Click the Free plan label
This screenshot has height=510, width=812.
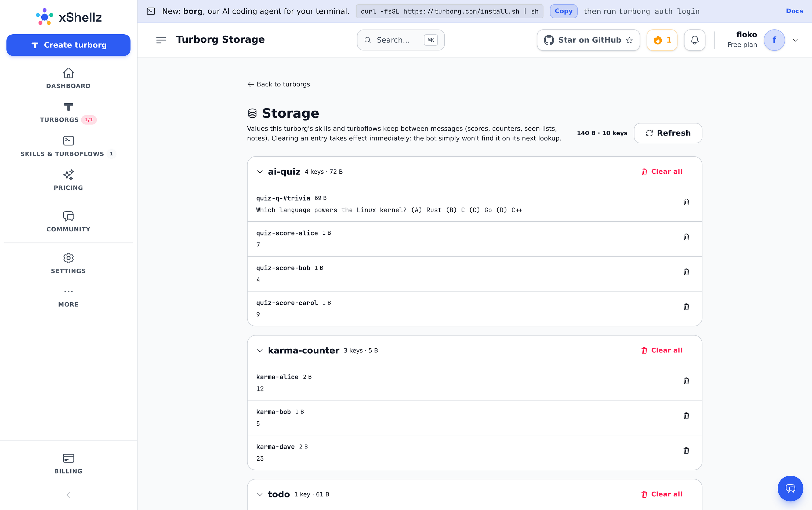coord(742,45)
